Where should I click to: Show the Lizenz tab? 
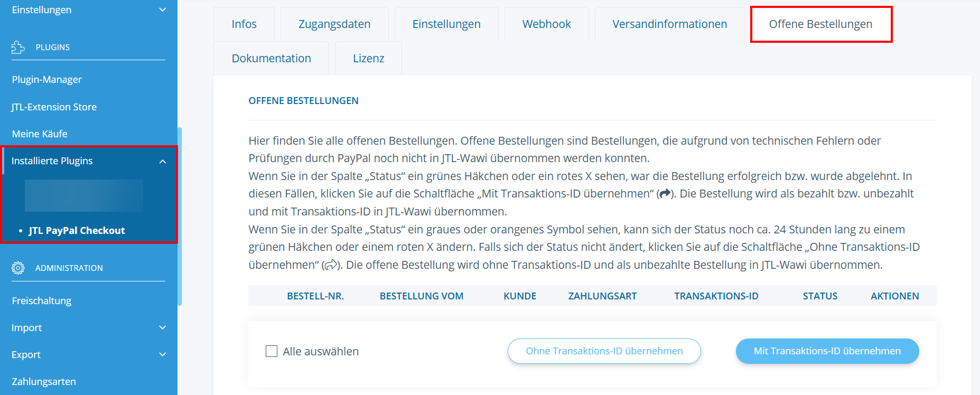(368, 59)
